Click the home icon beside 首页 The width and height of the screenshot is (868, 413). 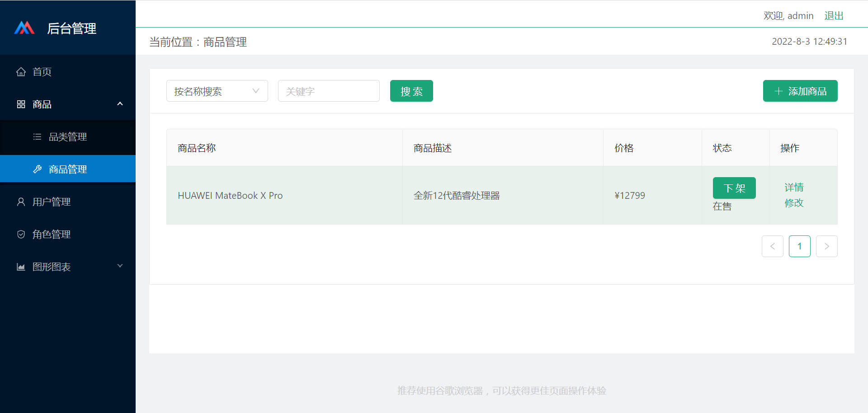21,72
